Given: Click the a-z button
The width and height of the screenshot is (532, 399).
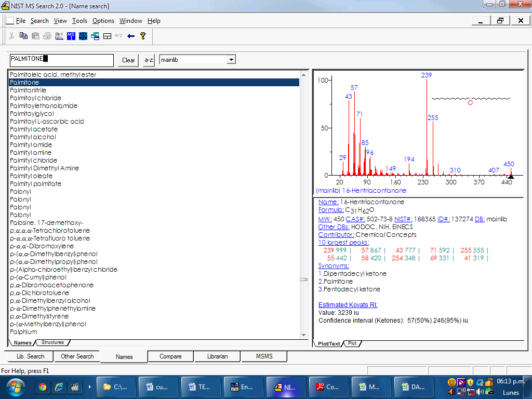Looking at the screenshot, I should coord(149,60).
